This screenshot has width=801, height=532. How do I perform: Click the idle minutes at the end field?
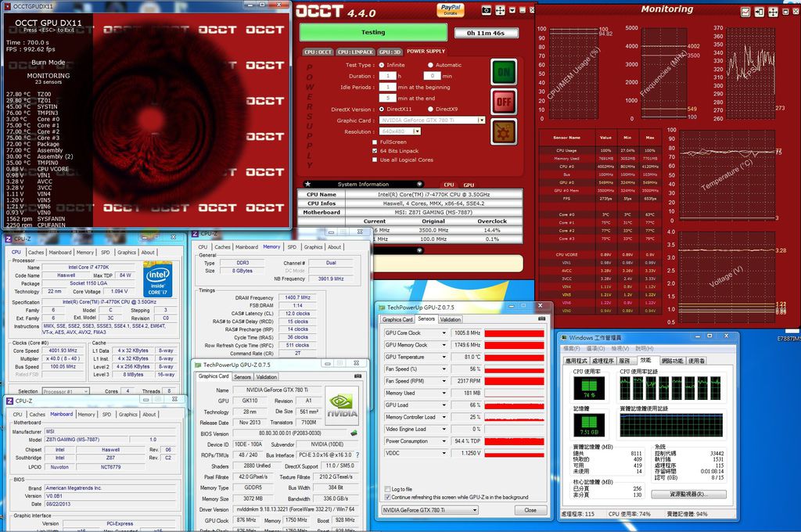tap(388, 98)
